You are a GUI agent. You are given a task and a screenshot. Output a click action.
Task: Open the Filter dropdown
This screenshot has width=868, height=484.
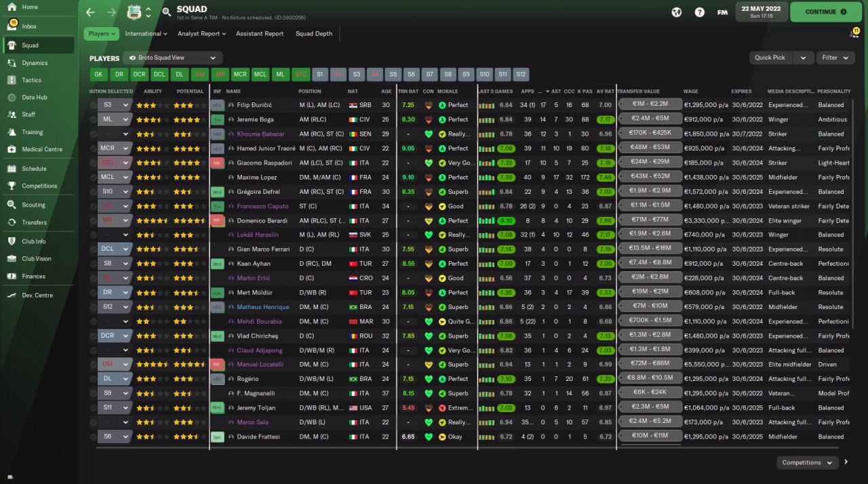[835, 58]
